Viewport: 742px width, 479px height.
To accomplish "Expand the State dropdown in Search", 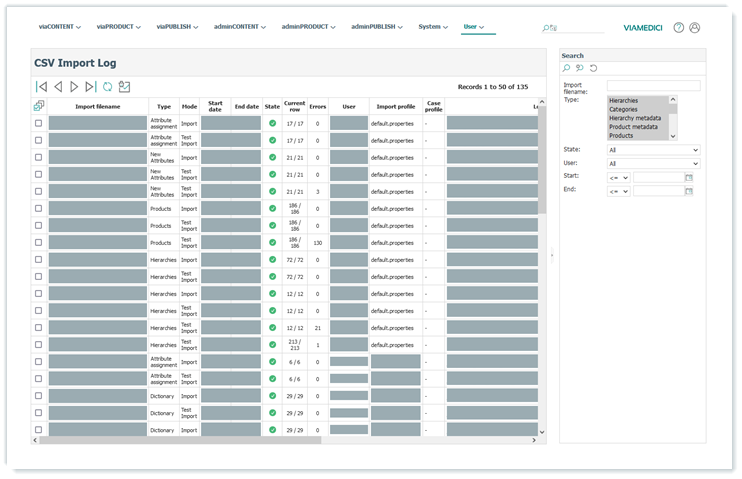I will click(653, 150).
